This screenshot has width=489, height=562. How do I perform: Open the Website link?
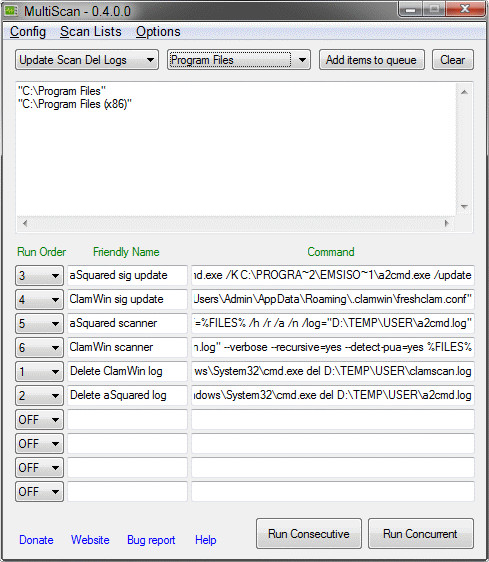tap(90, 540)
